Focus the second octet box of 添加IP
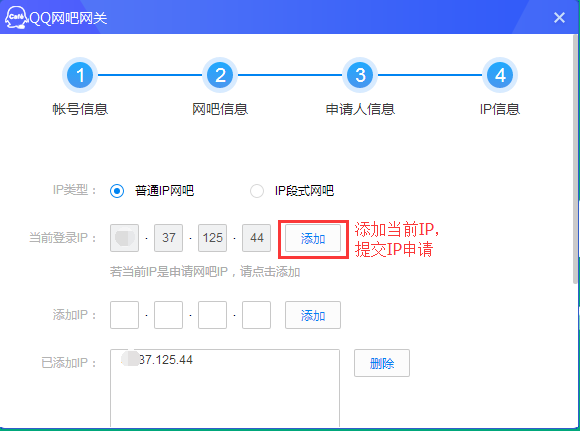This screenshot has height=431, width=580. [x=168, y=315]
